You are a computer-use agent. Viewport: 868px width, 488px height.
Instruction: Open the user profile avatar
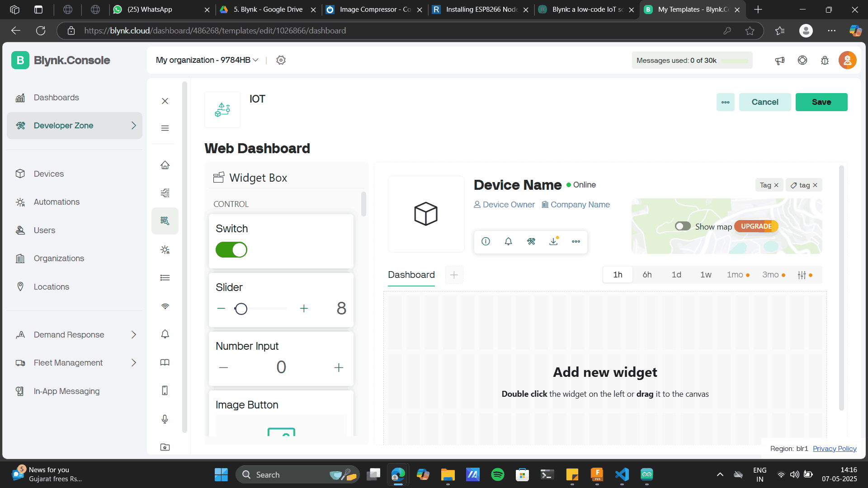(x=848, y=60)
